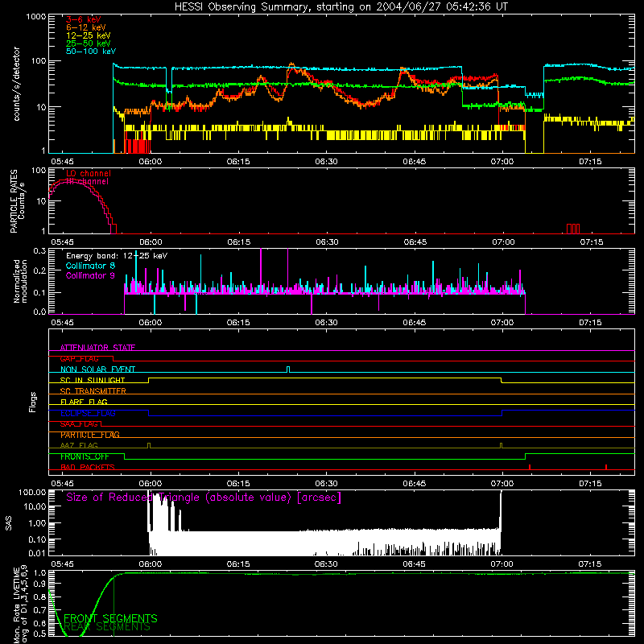Select the yellow '12-25 keV' legend label
The height and width of the screenshot is (644, 644).
coord(89,35)
